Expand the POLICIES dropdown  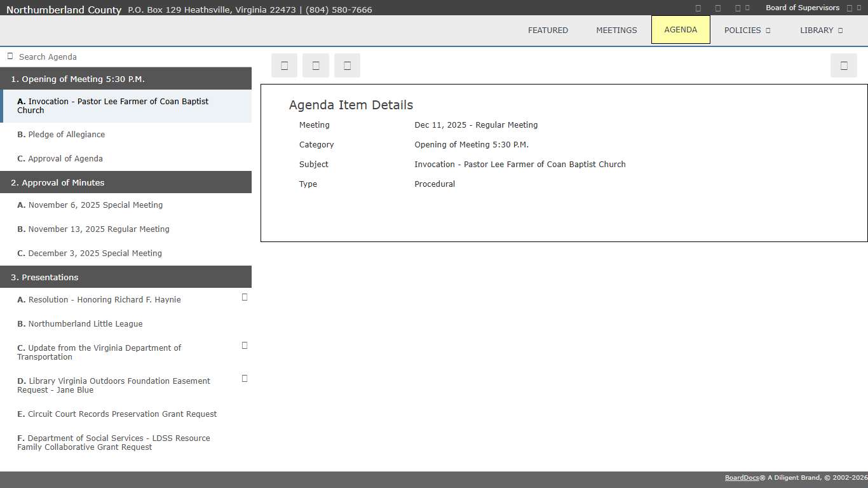tap(747, 30)
